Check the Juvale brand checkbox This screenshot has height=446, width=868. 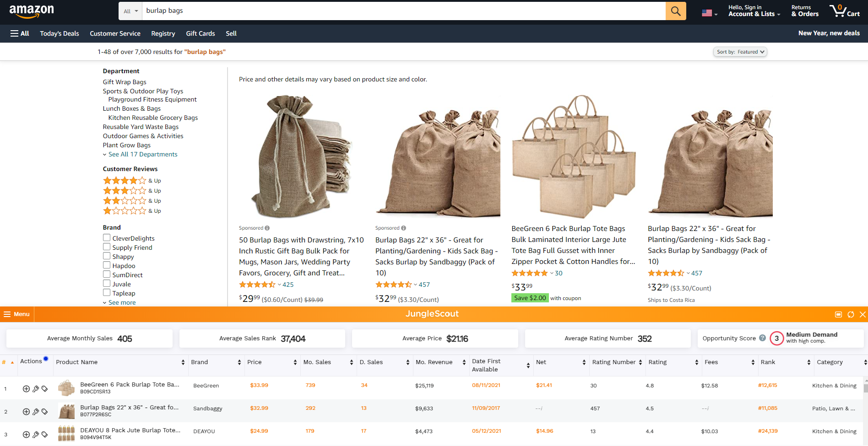point(107,284)
